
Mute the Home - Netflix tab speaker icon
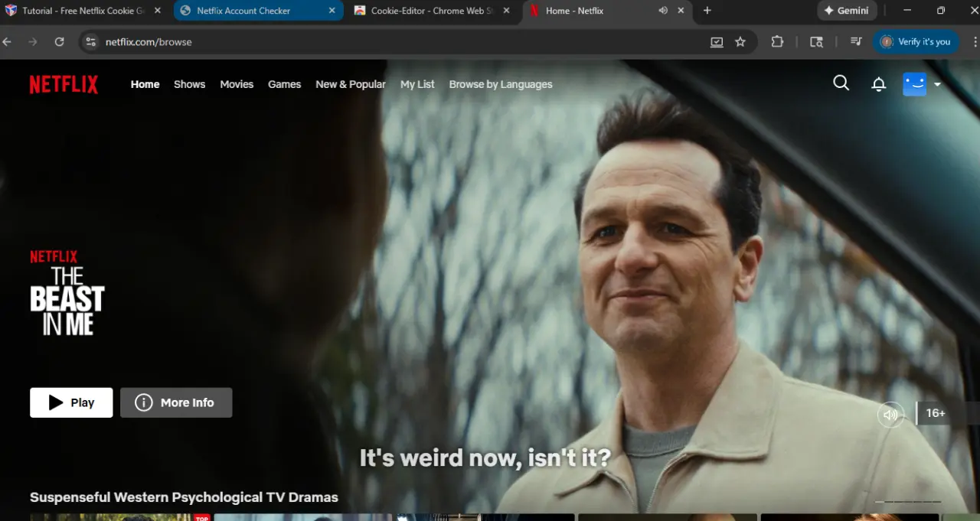663,11
